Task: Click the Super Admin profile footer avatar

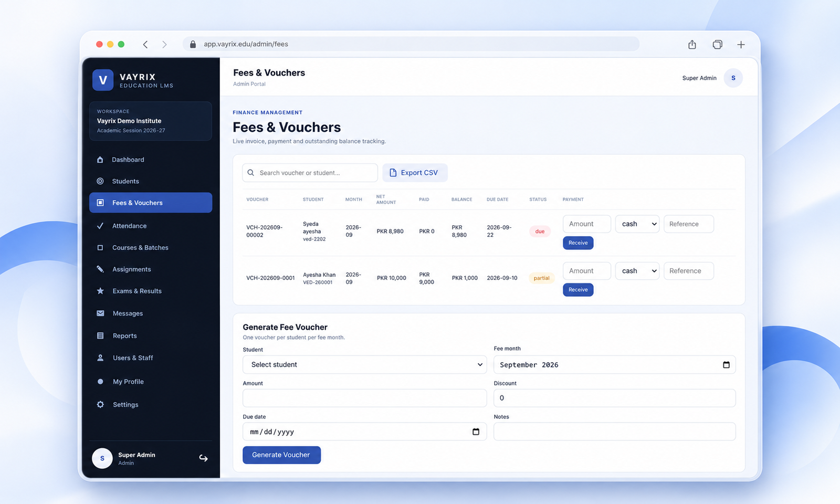Action: 102,458
